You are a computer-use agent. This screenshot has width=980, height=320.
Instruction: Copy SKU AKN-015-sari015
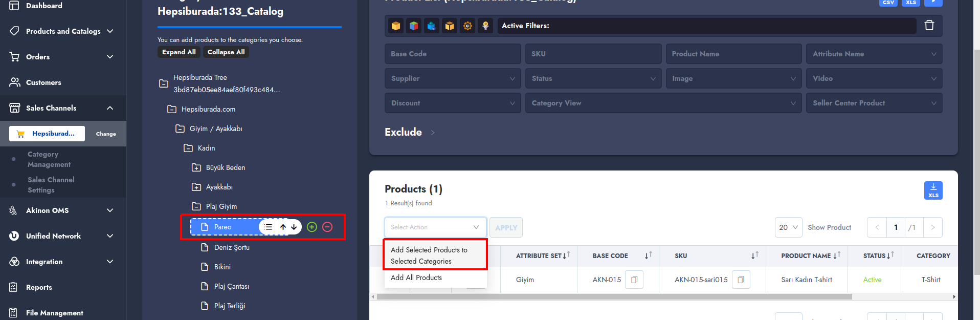(x=741, y=280)
